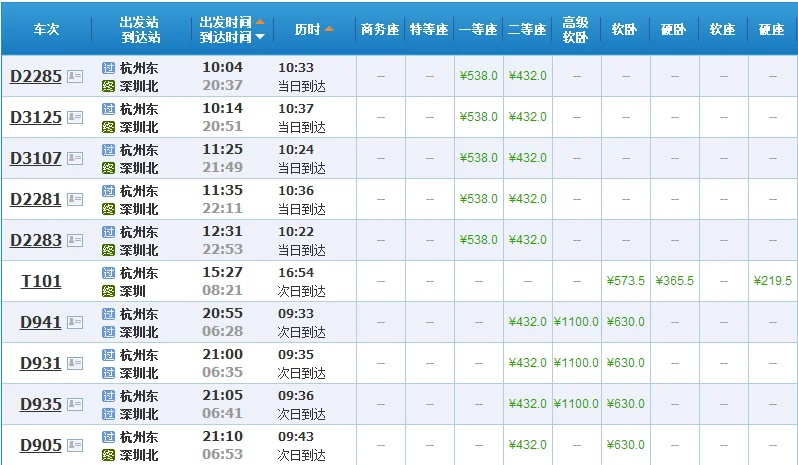
Task: Click the 软座 column header
Action: [x=722, y=30]
